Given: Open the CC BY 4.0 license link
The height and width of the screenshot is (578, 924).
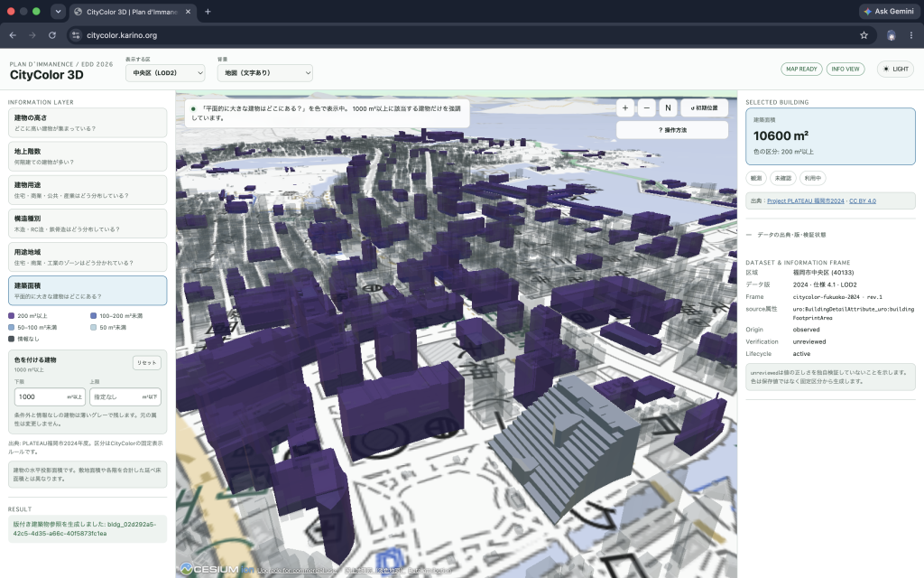Looking at the screenshot, I should pyautogui.click(x=862, y=201).
